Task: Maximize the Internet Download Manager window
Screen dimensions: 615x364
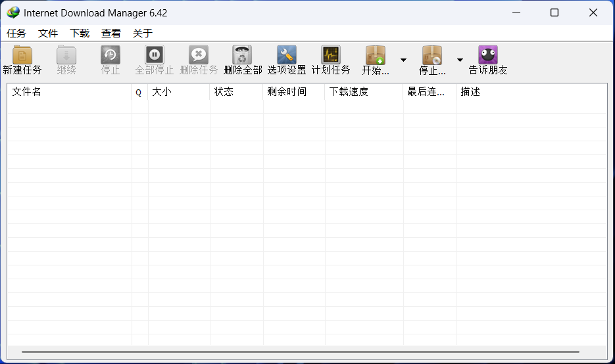Action: [x=554, y=12]
